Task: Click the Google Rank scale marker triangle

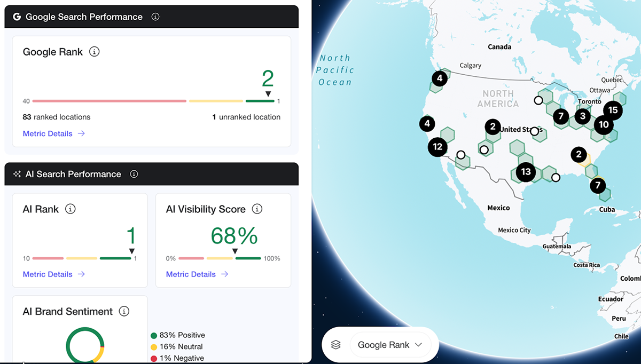Action: (268, 94)
